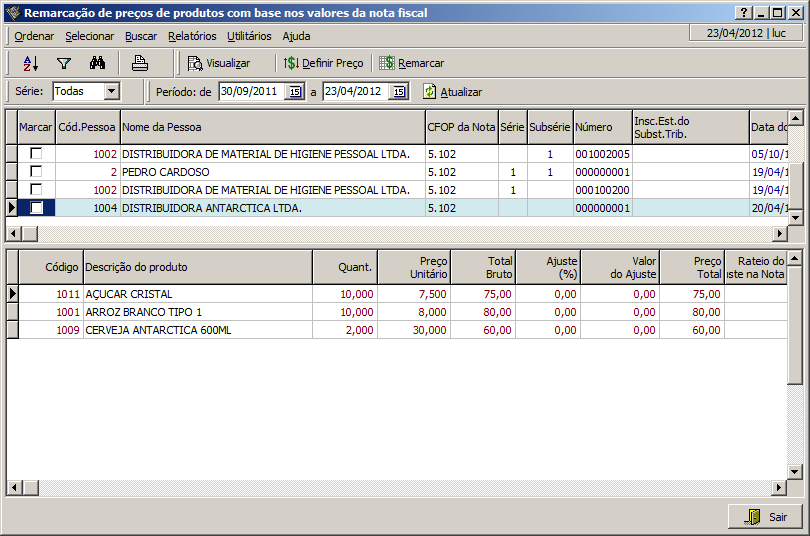The image size is (810, 536).
Task: Click the A-Z sort icon in toolbar
Action: [x=30, y=63]
